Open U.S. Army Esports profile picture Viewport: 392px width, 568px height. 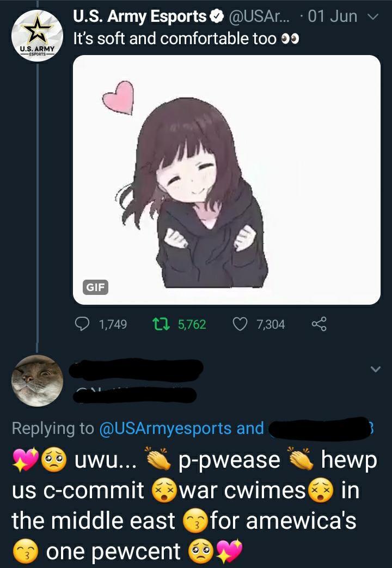(37, 36)
